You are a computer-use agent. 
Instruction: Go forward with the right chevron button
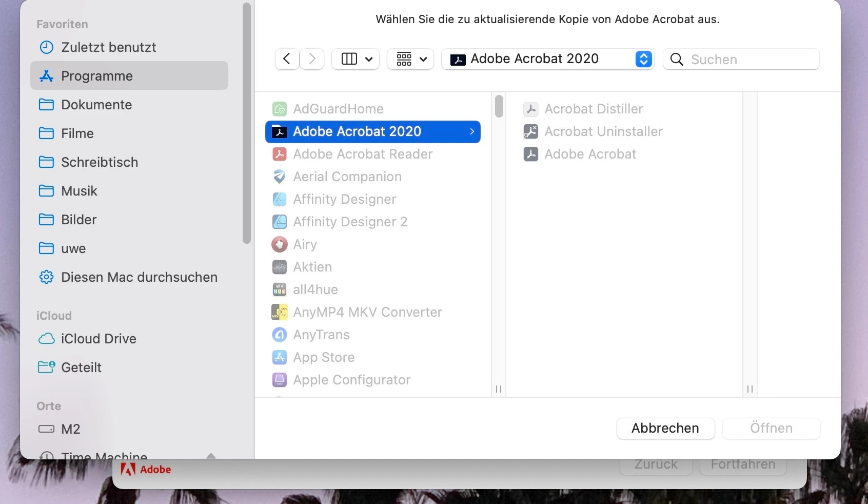tap(312, 59)
